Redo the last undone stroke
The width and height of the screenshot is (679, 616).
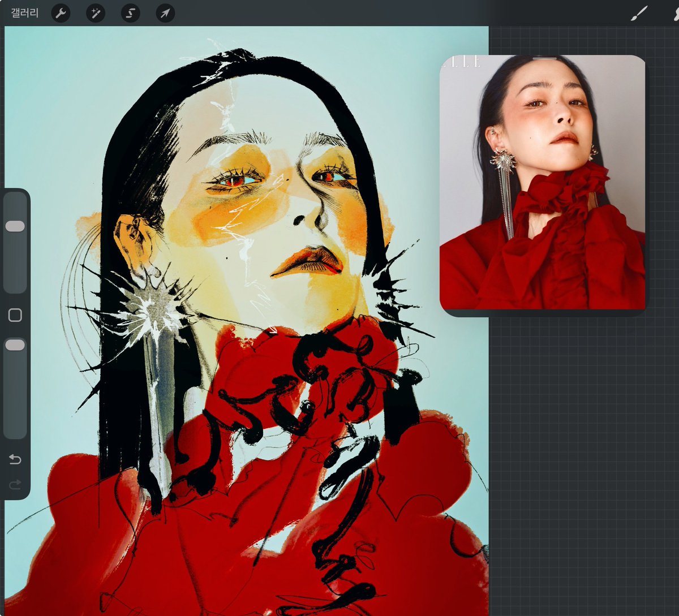tap(15, 484)
